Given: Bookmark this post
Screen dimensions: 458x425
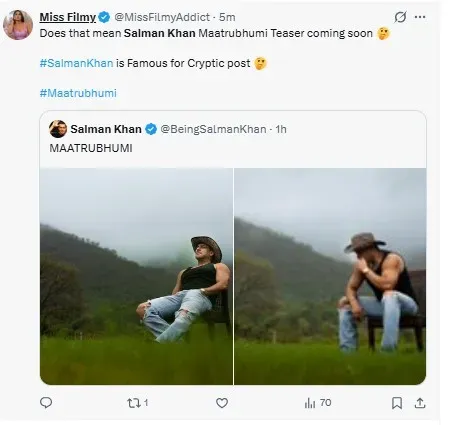Looking at the screenshot, I should point(397,403).
